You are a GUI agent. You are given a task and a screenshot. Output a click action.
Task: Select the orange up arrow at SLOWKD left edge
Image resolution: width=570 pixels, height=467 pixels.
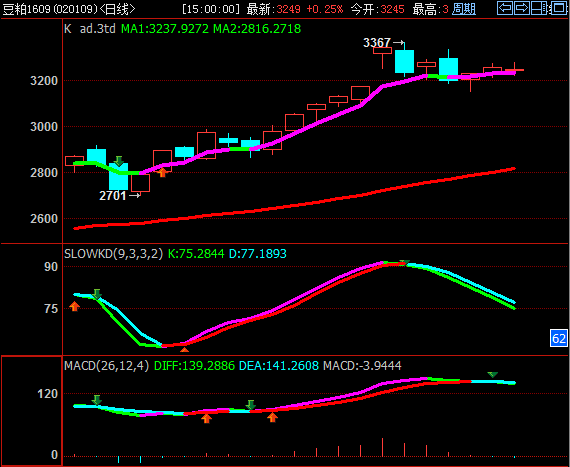[x=75, y=306]
